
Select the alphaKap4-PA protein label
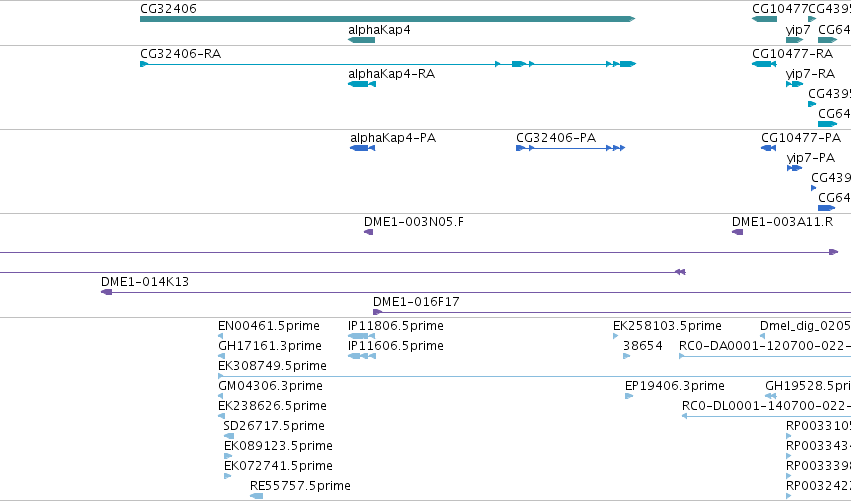[x=393, y=138]
